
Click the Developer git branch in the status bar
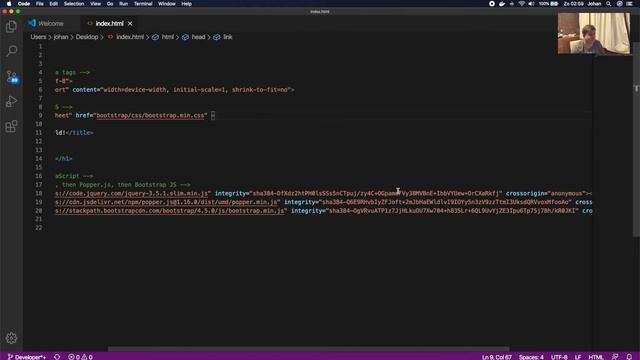[x=27, y=357]
